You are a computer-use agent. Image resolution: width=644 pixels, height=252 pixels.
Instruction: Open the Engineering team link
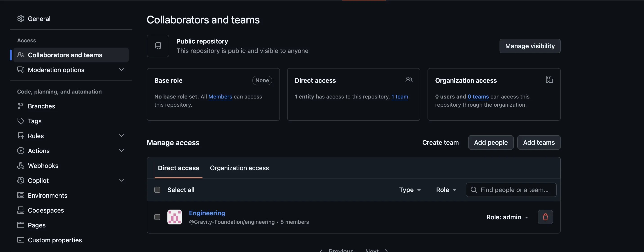pyautogui.click(x=207, y=213)
